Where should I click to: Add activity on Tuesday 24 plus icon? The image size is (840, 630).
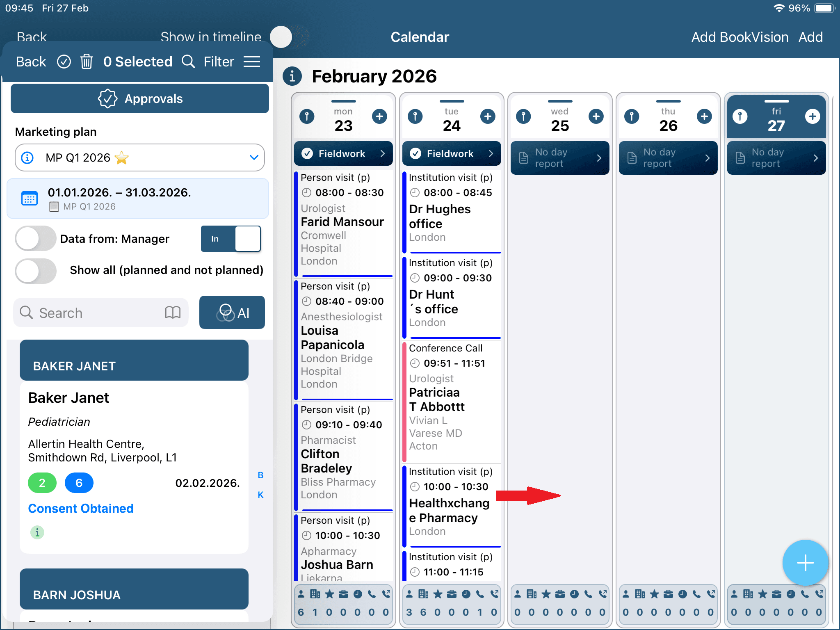tap(488, 116)
